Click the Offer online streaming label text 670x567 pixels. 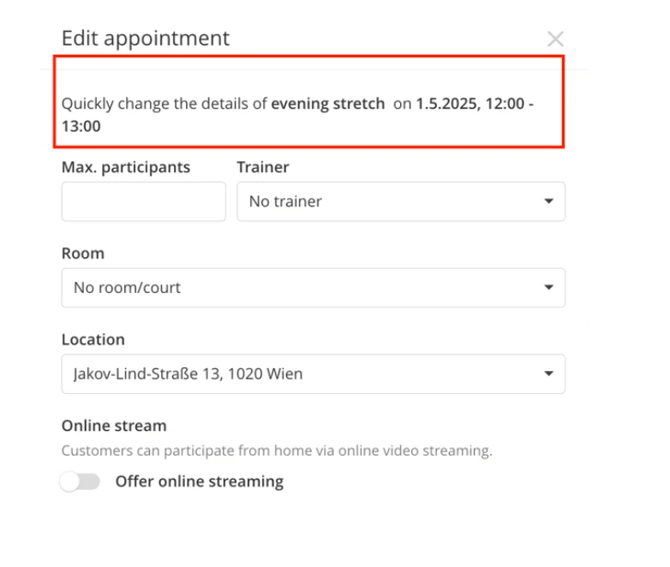(200, 482)
